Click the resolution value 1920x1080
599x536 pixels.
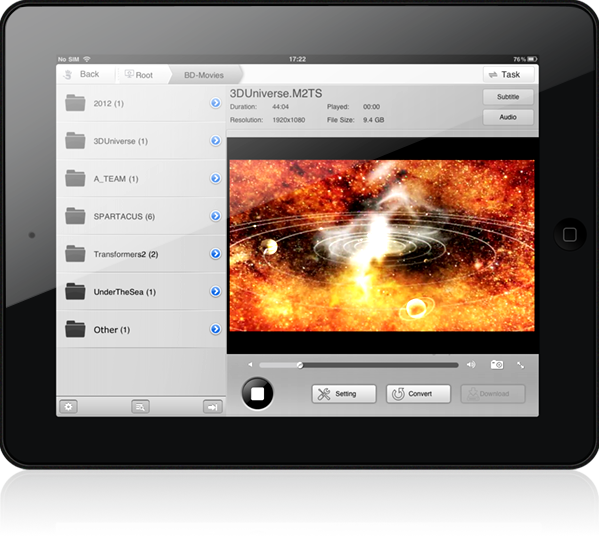tap(288, 120)
